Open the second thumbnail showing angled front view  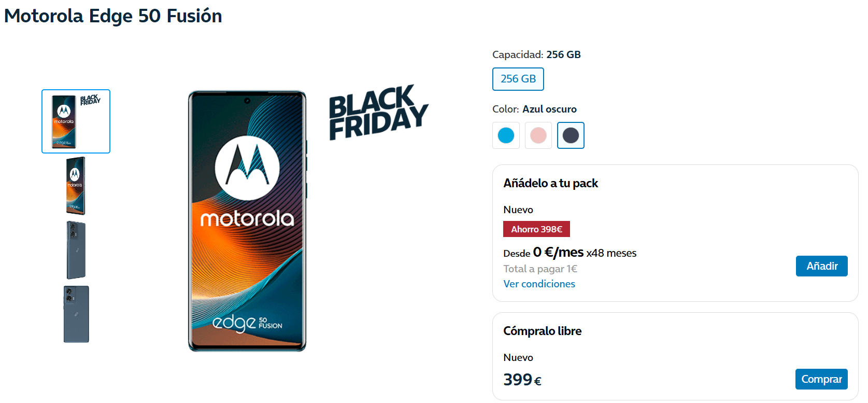click(76, 186)
